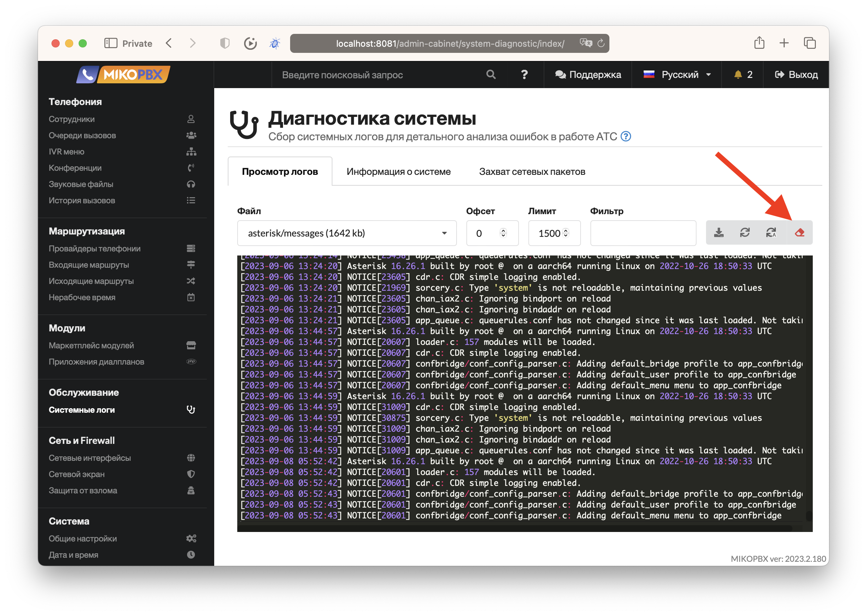Open Сотрудники in the sidebar

pyautogui.click(x=72, y=119)
